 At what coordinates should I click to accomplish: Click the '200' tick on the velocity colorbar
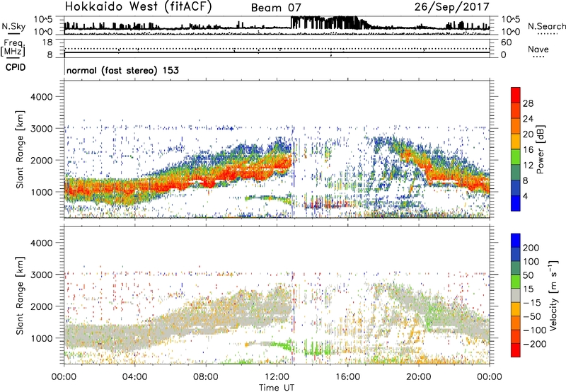coord(531,248)
